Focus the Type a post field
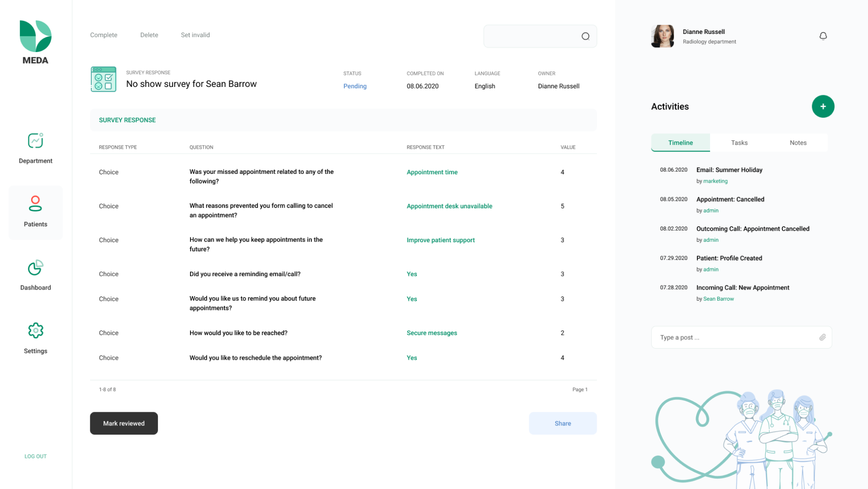Image resolution: width=868 pixels, height=489 pixels. [x=741, y=337]
